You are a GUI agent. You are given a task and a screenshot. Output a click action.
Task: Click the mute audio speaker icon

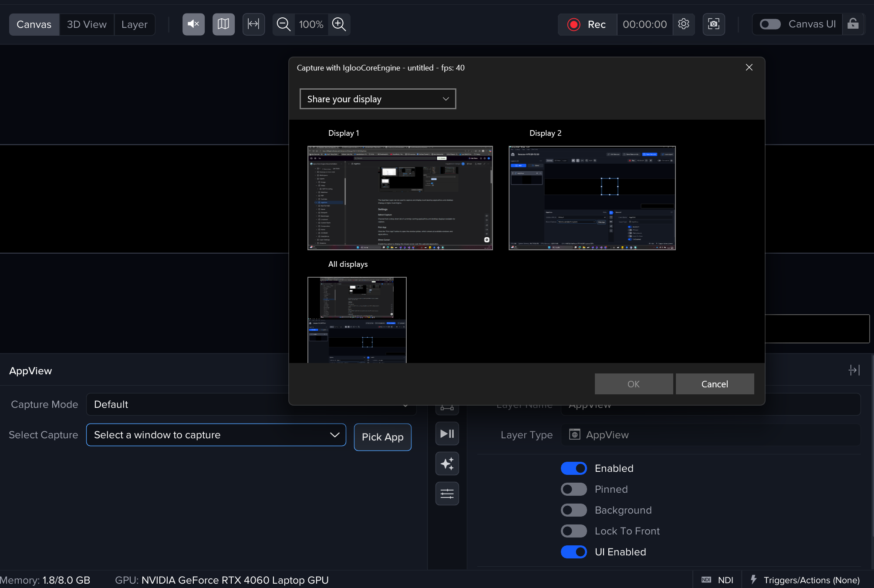(193, 24)
